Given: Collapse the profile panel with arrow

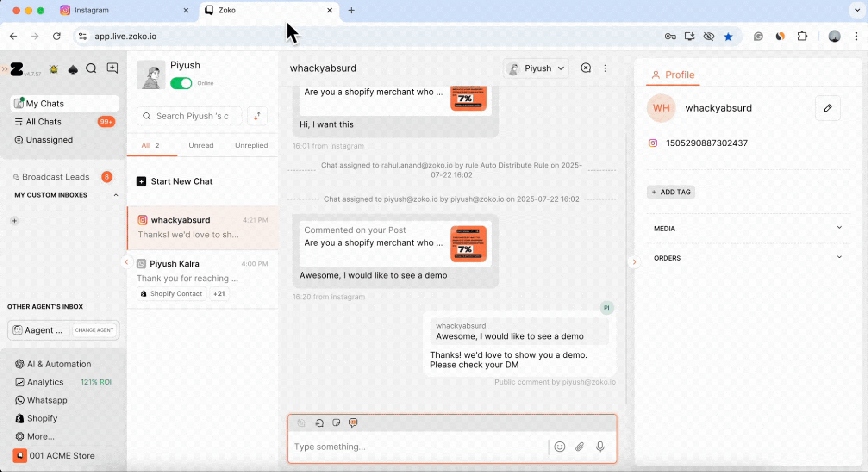Looking at the screenshot, I should click(634, 262).
